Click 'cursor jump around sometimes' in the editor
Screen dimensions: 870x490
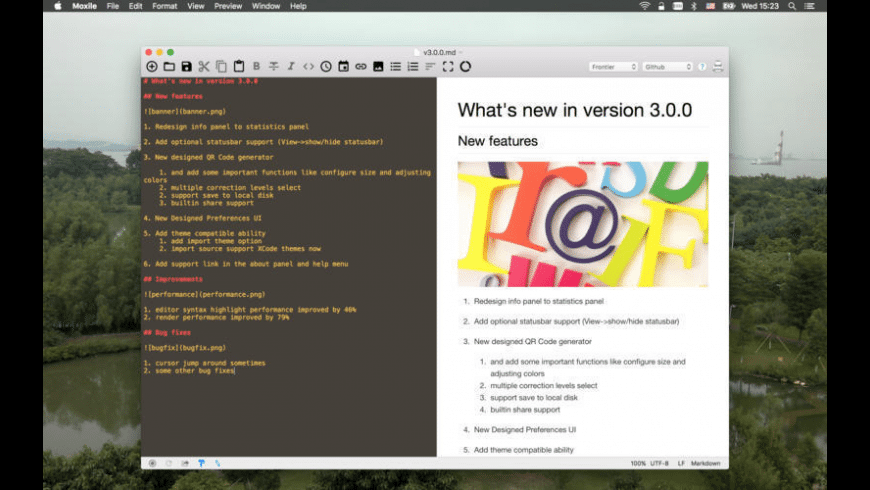pos(210,363)
